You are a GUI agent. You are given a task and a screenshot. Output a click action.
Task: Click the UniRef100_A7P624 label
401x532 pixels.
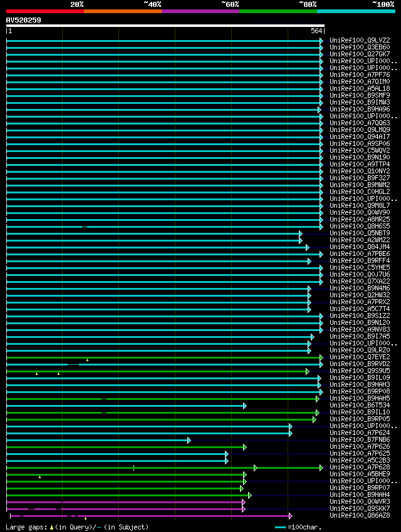click(x=360, y=432)
